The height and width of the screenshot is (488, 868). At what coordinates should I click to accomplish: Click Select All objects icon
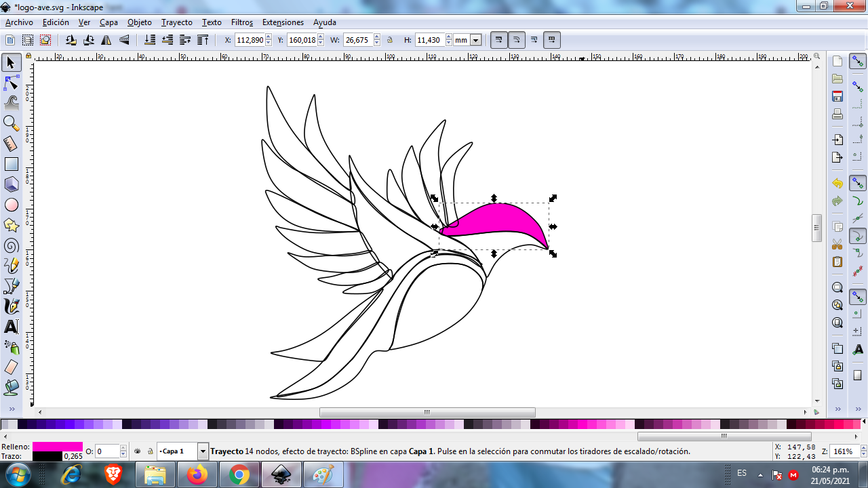10,40
